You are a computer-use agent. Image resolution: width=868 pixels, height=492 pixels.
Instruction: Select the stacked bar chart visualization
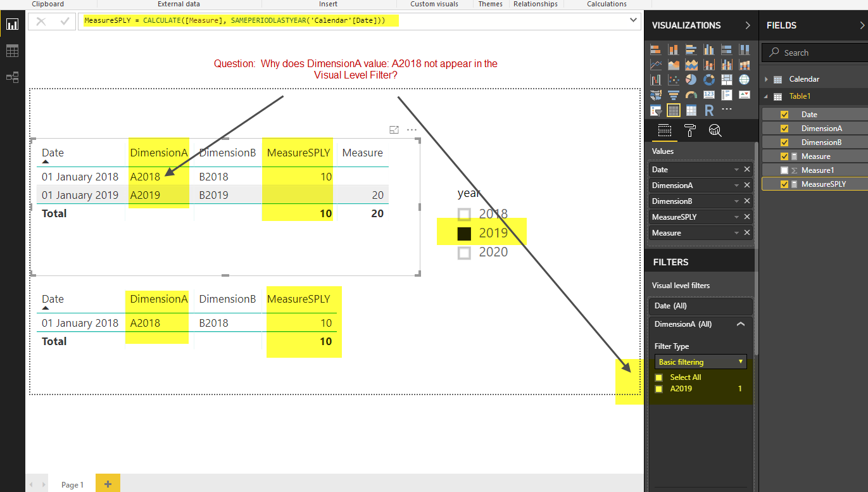(x=656, y=49)
